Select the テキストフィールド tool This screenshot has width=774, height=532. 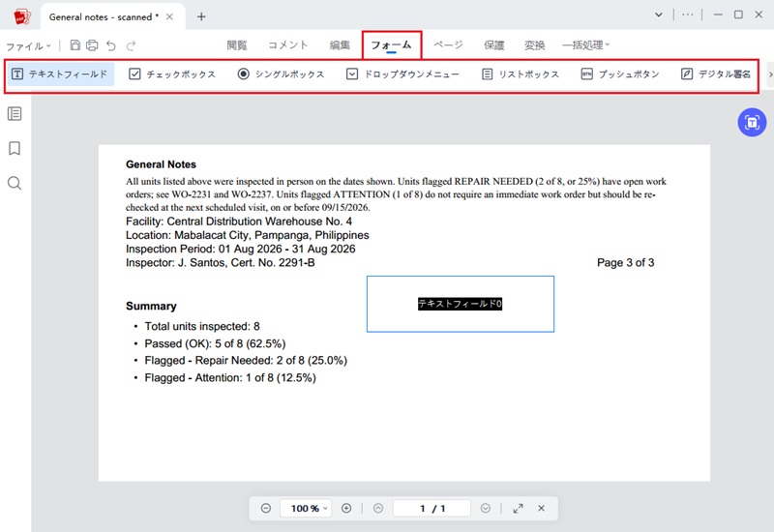[60, 74]
